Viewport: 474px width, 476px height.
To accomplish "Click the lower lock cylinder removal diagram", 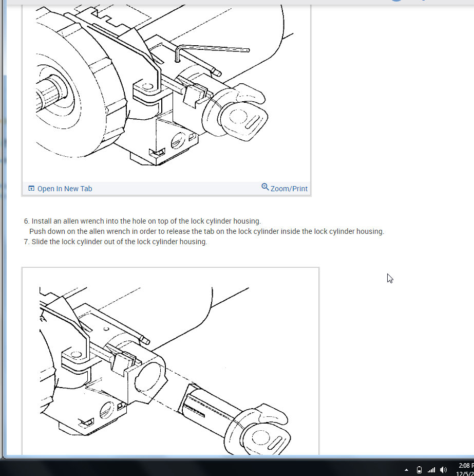I will (170, 361).
